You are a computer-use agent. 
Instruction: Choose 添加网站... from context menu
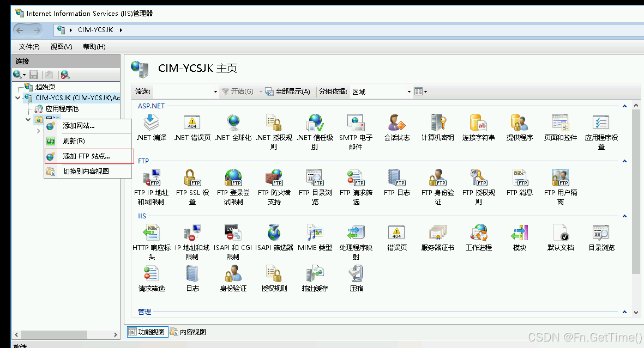click(x=88, y=126)
